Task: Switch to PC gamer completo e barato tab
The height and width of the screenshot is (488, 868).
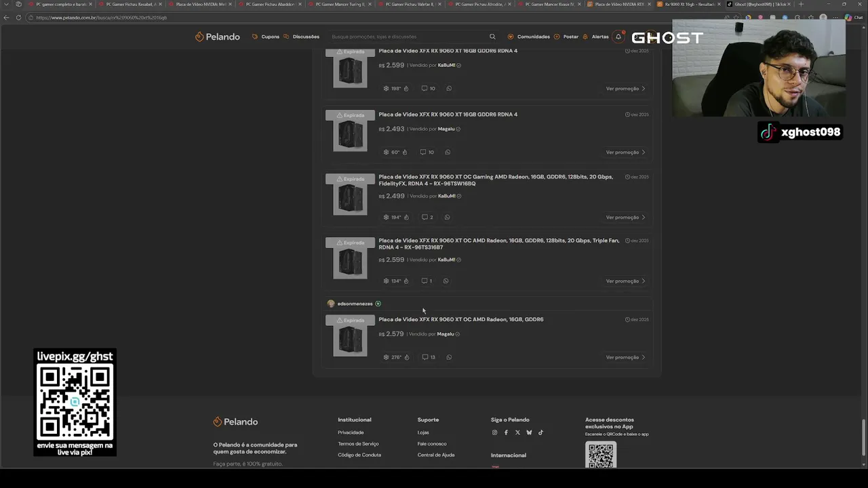Action: click(60, 4)
